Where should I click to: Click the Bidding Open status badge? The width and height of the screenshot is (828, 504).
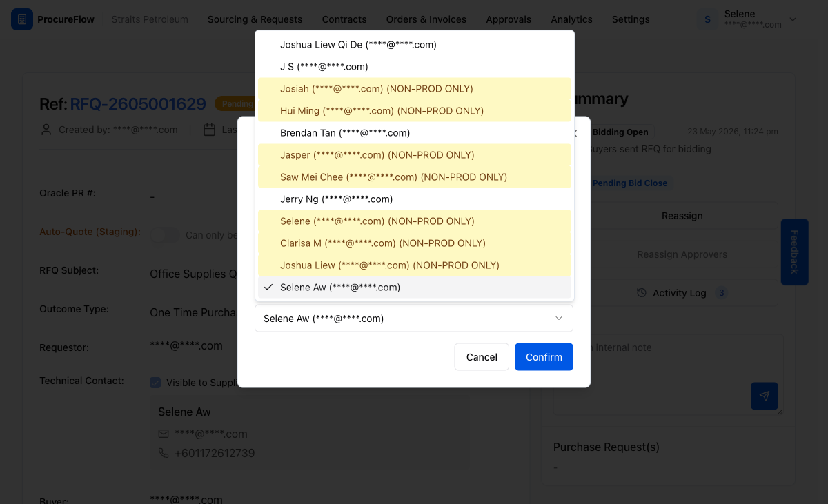click(620, 132)
